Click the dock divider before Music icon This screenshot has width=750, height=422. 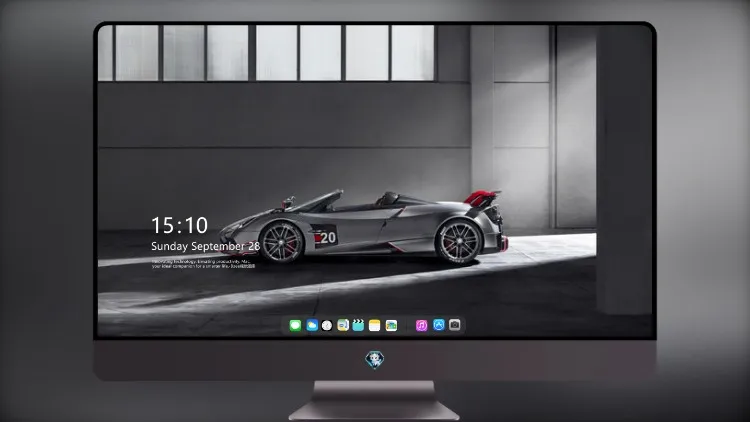407,325
